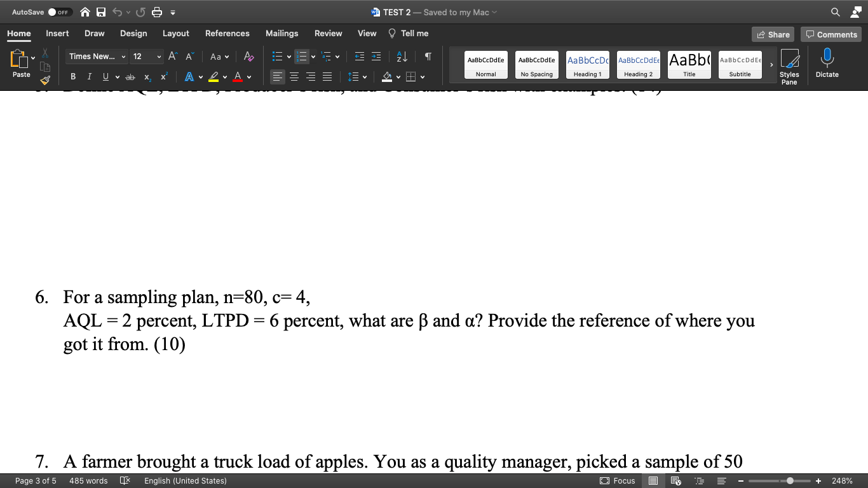Toggle subscript formatting
This screenshot has width=868, height=488.
[147, 77]
